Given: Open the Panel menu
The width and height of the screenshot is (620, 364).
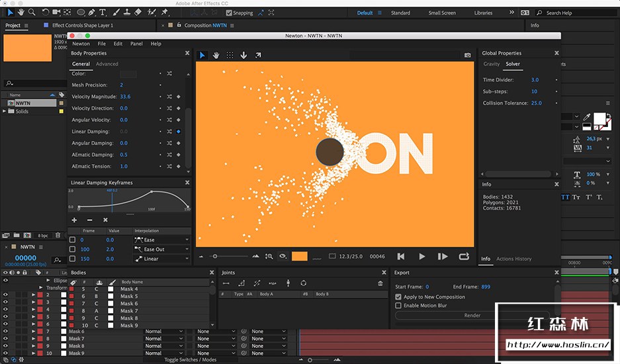Looking at the screenshot, I should pyautogui.click(x=136, y=44).
